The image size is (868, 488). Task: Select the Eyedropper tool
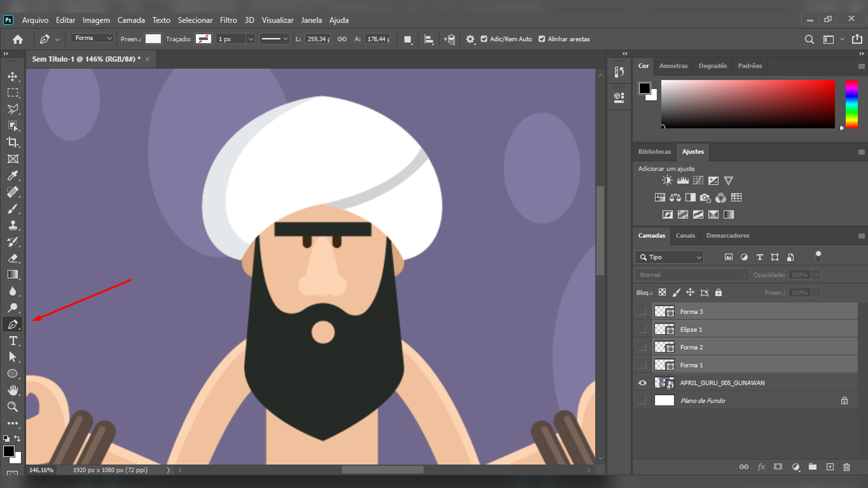click(13, 175)
